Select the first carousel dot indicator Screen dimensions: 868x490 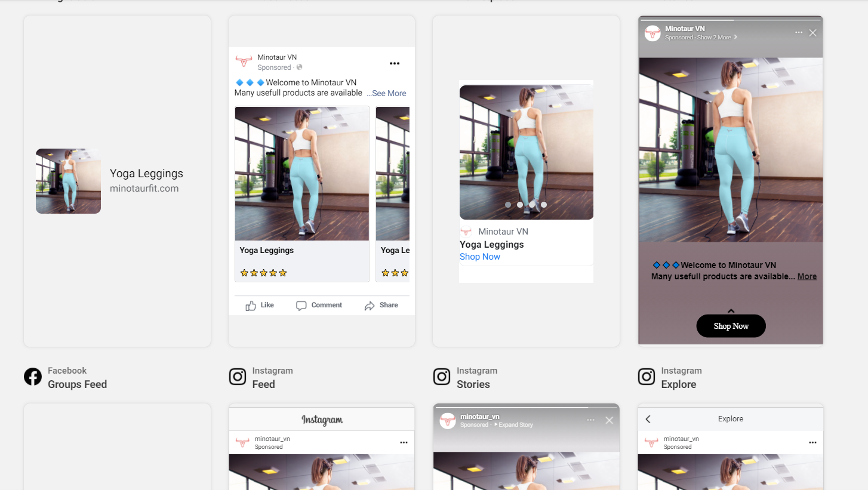tap(508, 205)
